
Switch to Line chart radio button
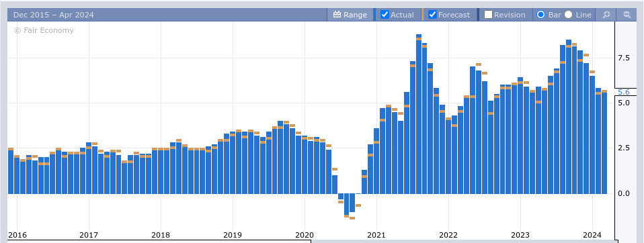pyautogui.click(x=569, y=15)
